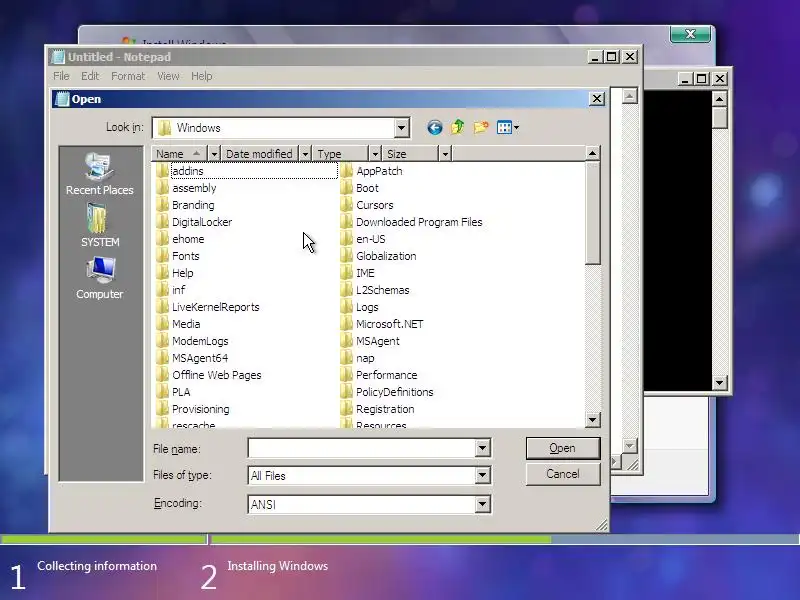Viewport: 800px width, 600px height.
Task: Select the LiveKernelReports folder
Action: [x=208, y=307]
